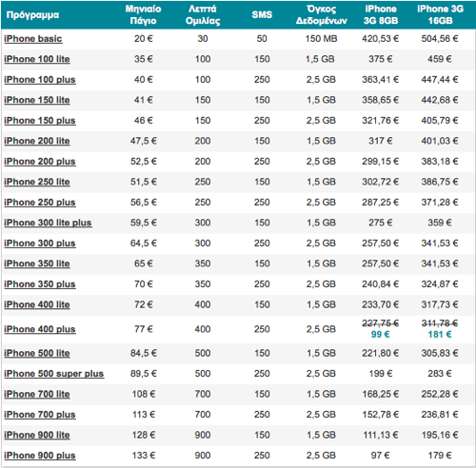Select the 179 € price cell
Viewport: 476px width, 468px height.
pyautogui.click(x=440, y=456)
